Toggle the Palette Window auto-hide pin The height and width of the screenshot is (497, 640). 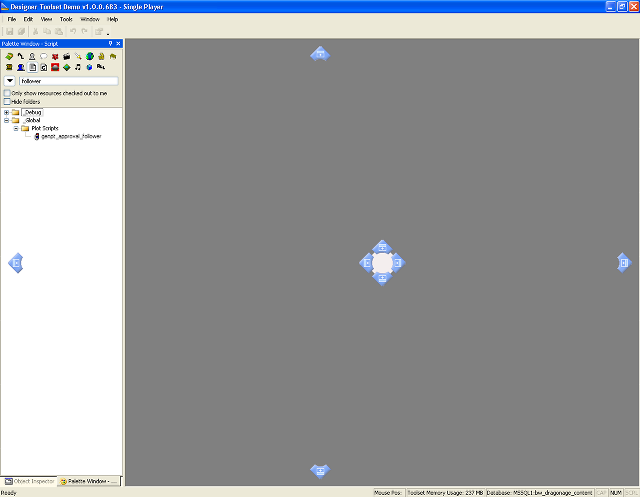point(110,44)
